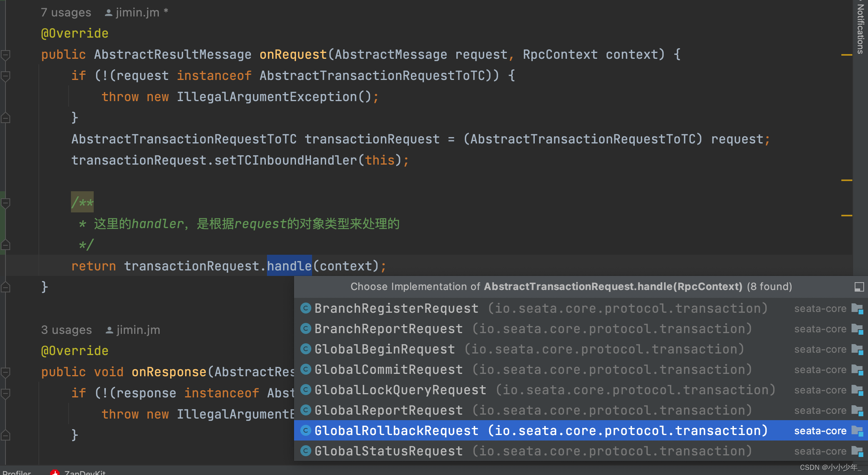Select GlobalReportRequest implementation
868x475 pixels.
point(581,410)
